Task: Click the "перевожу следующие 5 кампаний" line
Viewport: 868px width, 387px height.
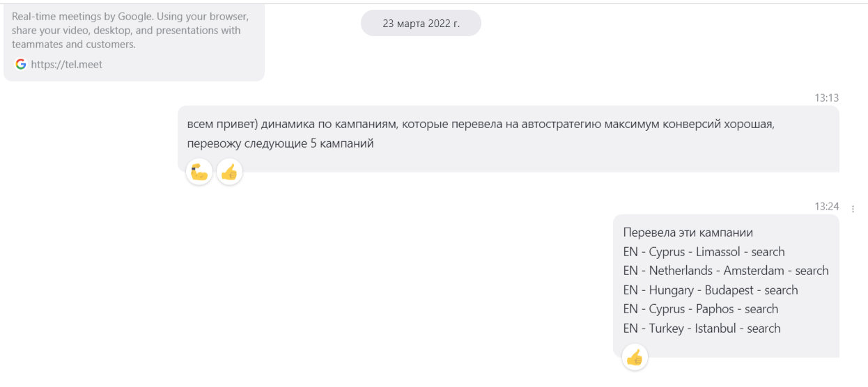Action: [281, 143]
